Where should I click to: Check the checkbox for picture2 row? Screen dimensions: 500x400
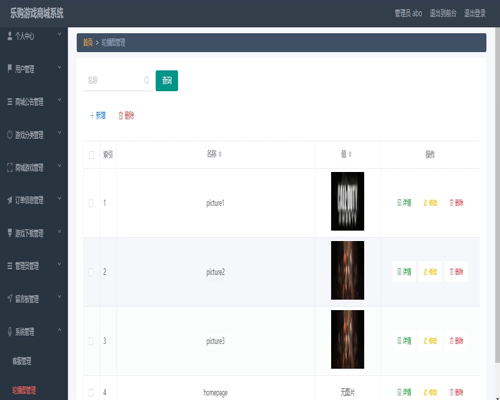pyautogui.click(x=91, y=272)
